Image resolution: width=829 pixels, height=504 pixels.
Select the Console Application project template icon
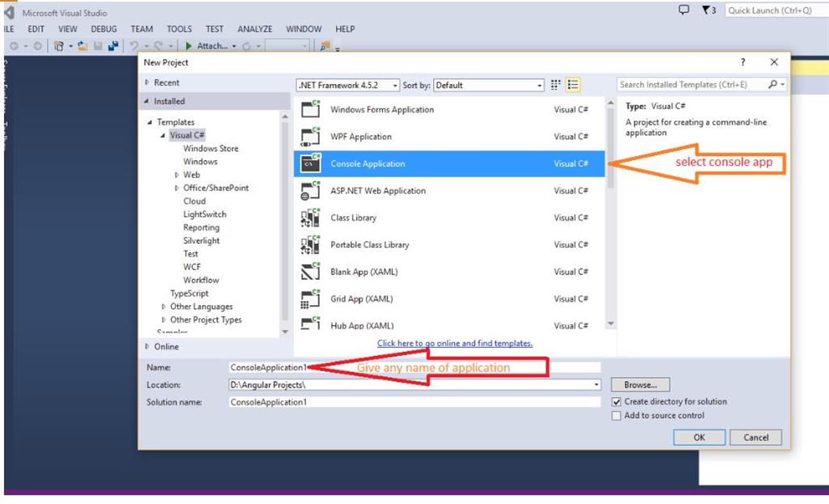click(310, 163)
